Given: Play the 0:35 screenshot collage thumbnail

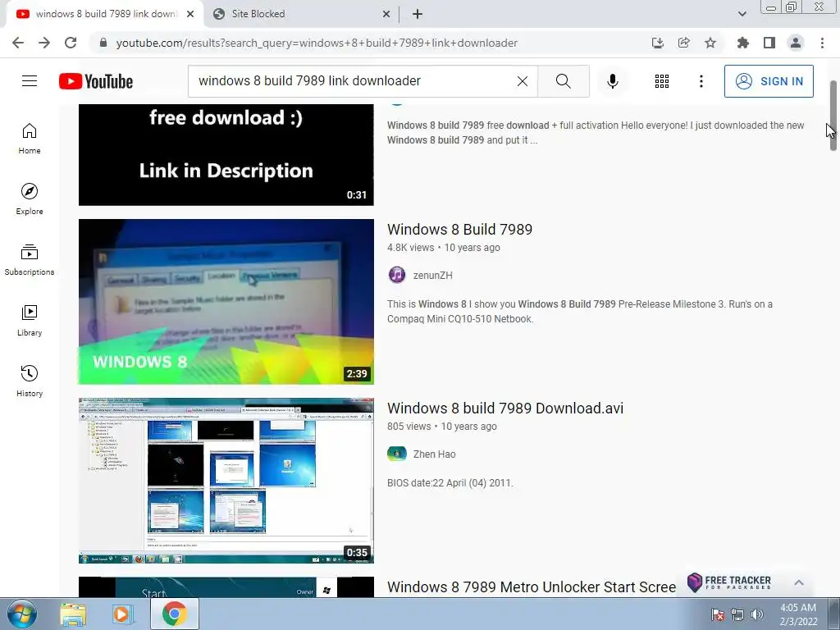Looking at the screenshot, I should click(226, 481).
